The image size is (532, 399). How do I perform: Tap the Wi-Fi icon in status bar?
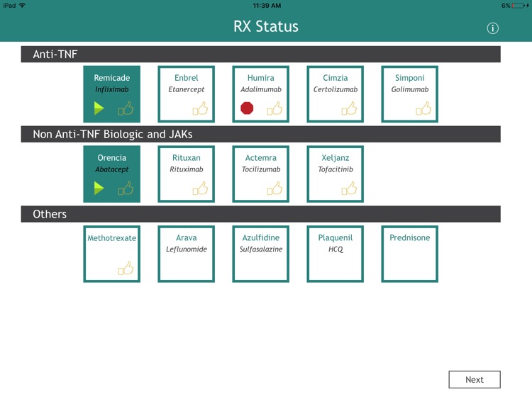[x=23, y=5]
